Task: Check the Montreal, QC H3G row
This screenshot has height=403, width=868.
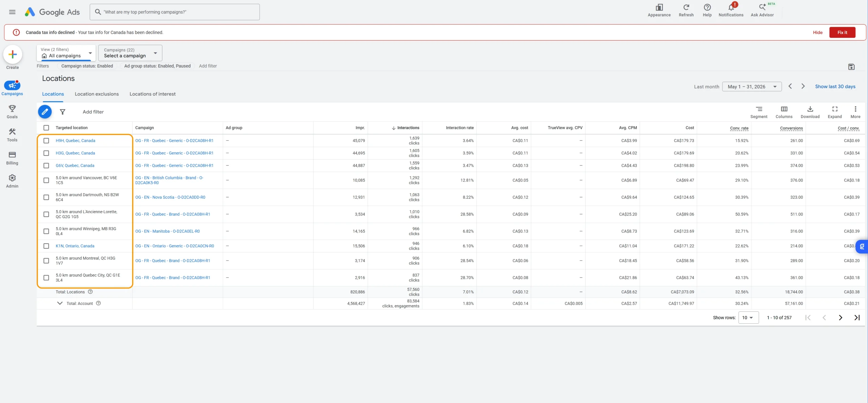Action: click(46, 261)
